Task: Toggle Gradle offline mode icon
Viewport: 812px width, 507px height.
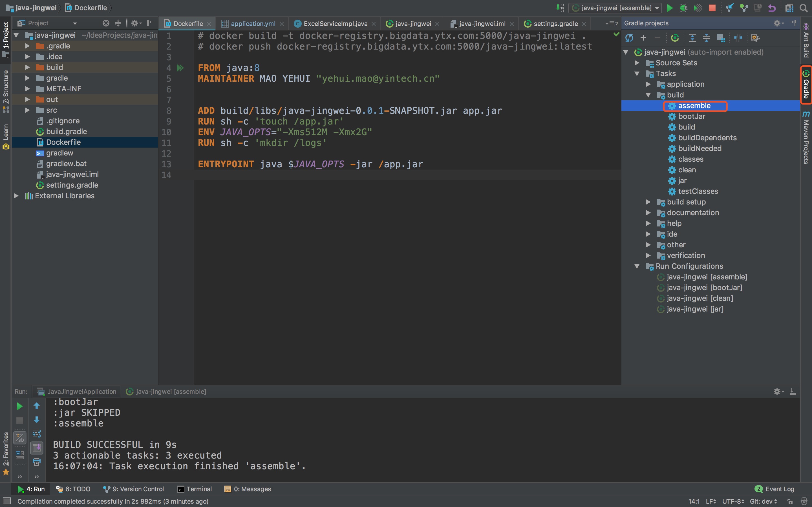Action: point(738,38)
